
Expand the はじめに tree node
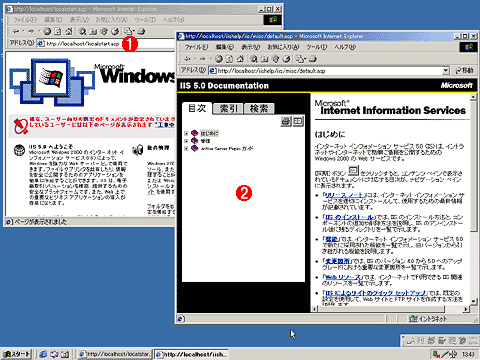click(186, 133)
